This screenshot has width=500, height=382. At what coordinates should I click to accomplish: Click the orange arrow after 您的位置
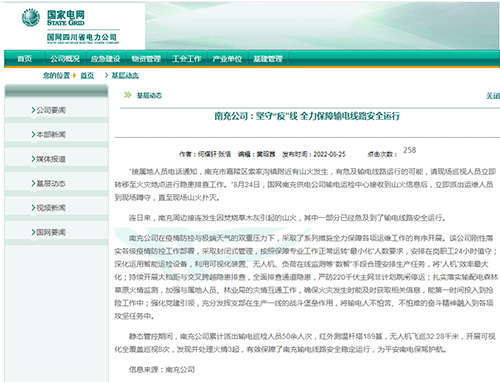point(75,75)
